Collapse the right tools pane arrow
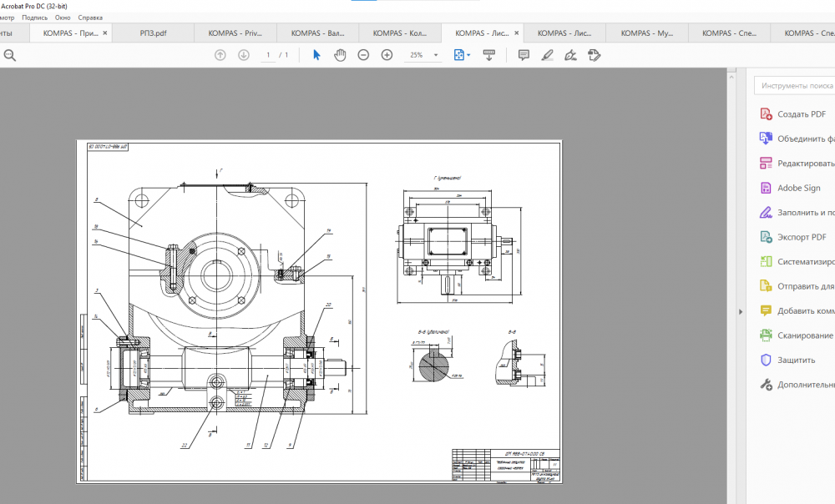 (x=739, y=311)
